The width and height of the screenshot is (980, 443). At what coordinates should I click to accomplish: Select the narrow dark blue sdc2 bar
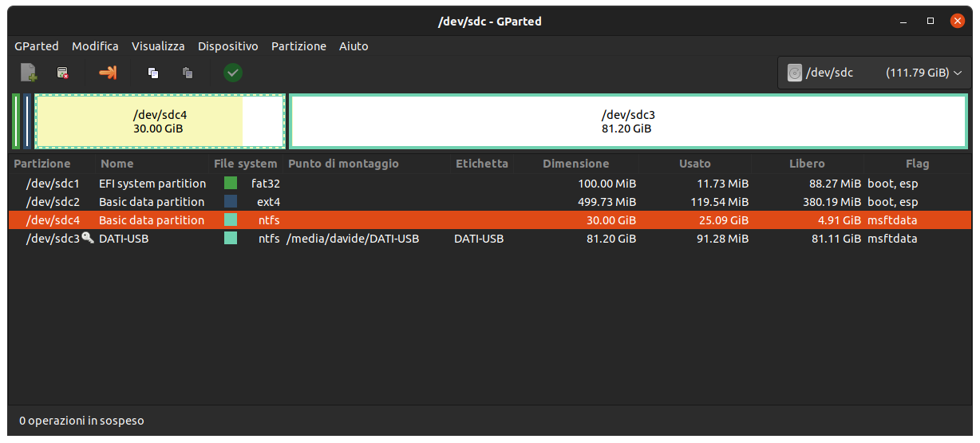(x=27, y=121)
